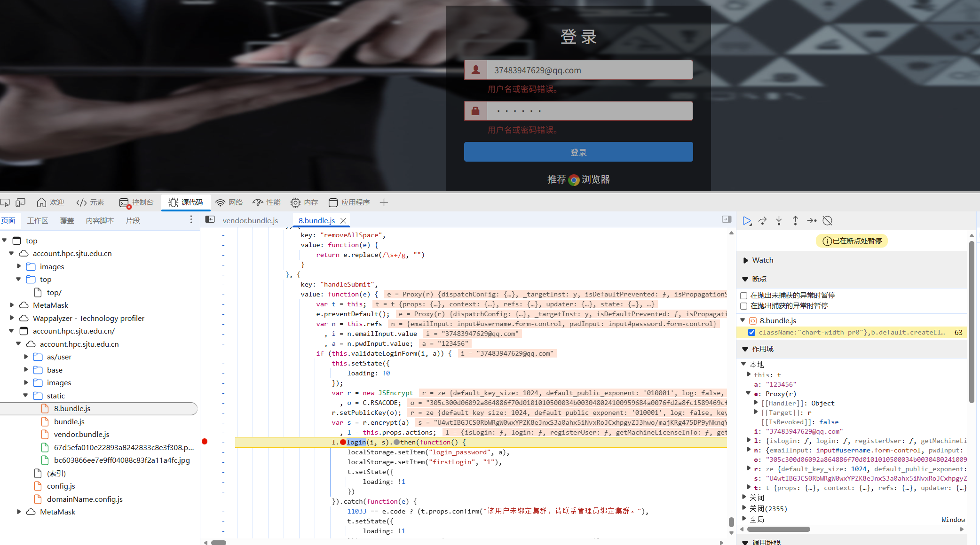Click the username email input field
This screenshot has height=545, width=980.
point(589,70)
